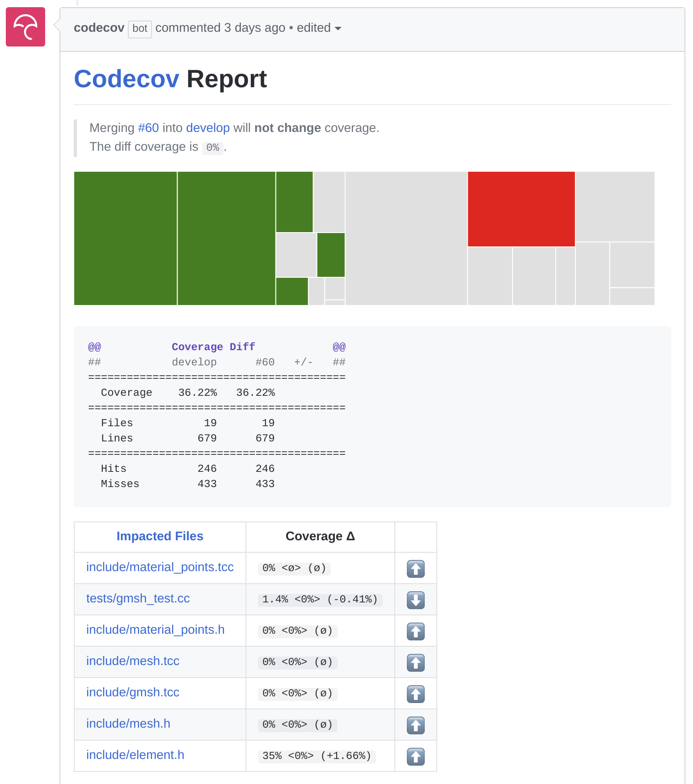Click 'commented 3 days ago' timestamp
This screenshot has height=784, width=693.
[220, 28]
